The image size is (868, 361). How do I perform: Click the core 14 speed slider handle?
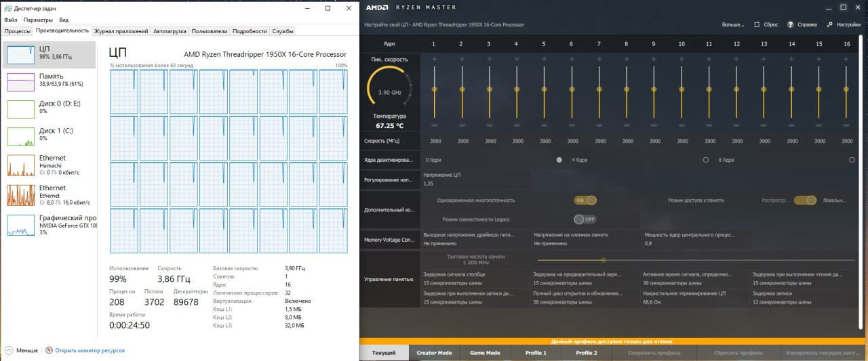(x=791, y=89)
